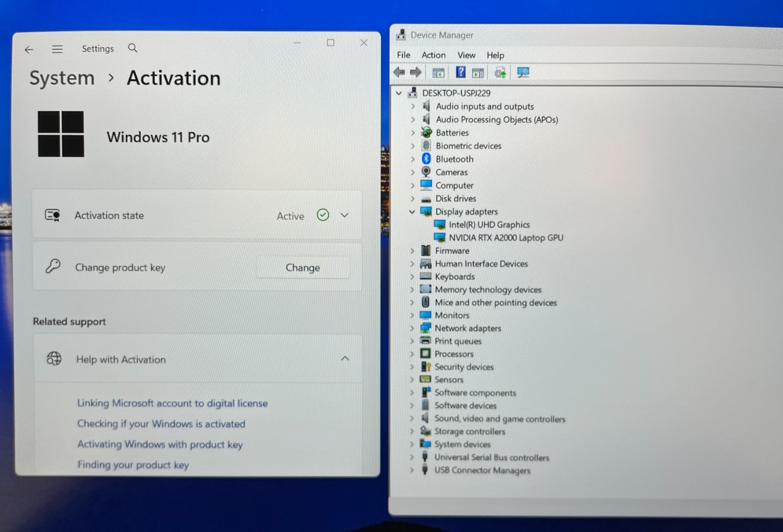Click the key icon beside Change product key

[x=53, y=266]
